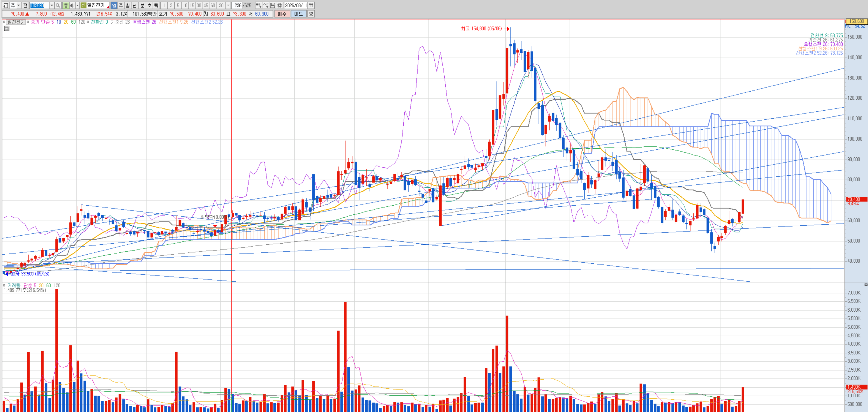Select the 10 interval button

click(185, 5)
